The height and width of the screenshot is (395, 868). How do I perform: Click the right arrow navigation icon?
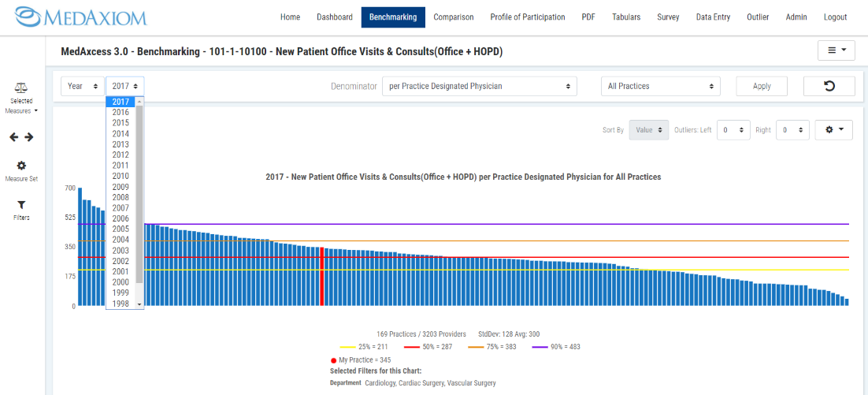coord(29,137)
